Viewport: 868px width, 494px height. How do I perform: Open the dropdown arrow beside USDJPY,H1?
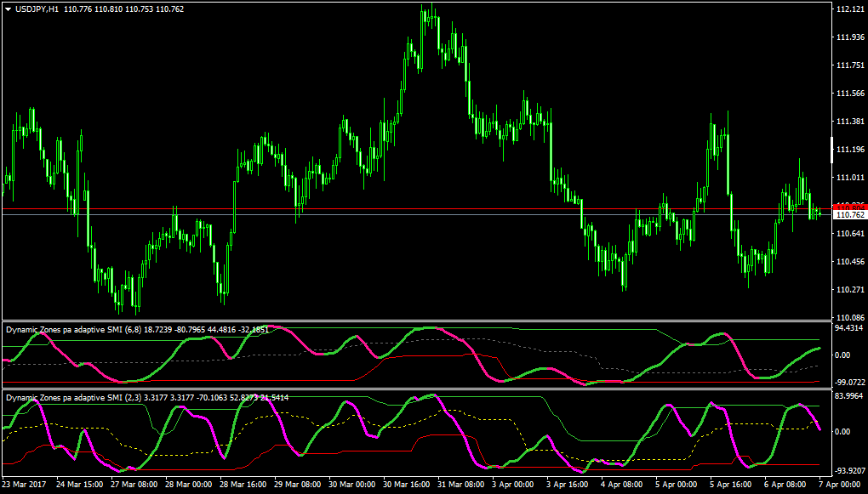point(8,9)
